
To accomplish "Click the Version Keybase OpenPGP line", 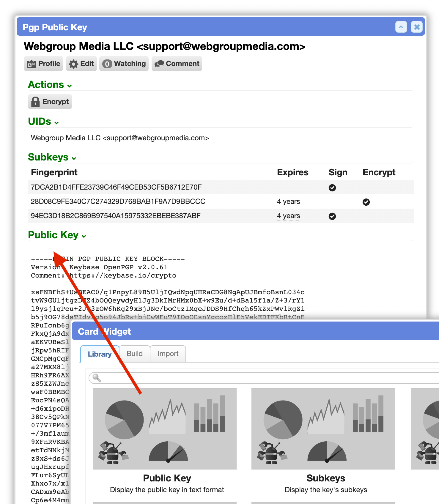I will [x=99, y=267].
